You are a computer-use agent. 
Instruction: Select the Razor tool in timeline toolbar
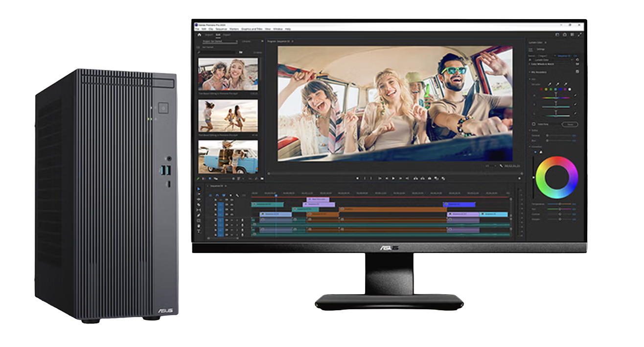(199, 205)
